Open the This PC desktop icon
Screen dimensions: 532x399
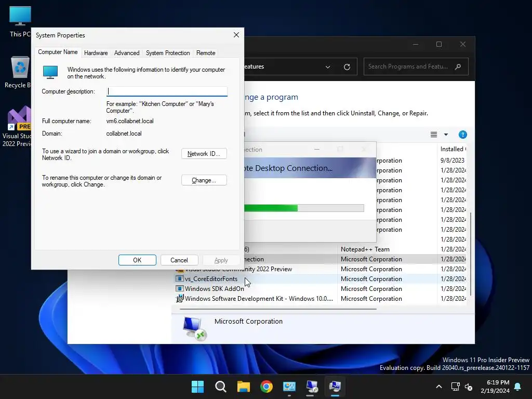pyautogui.click(x=20, y=21)
